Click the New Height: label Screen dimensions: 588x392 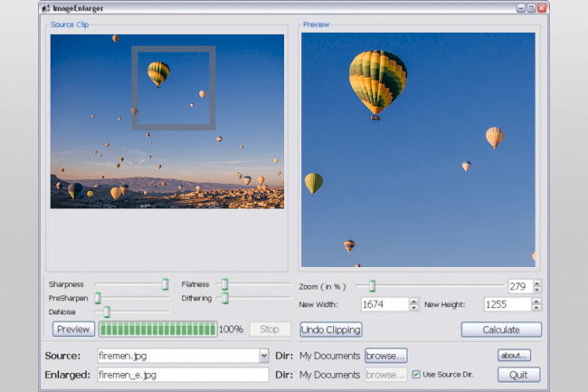[x=444, y=304]
